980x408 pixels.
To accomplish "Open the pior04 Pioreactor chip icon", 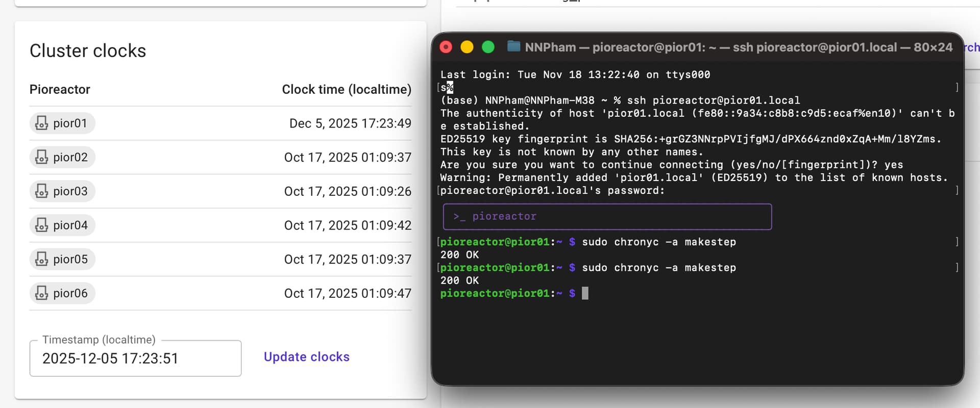I will click(x=42, y=225).
